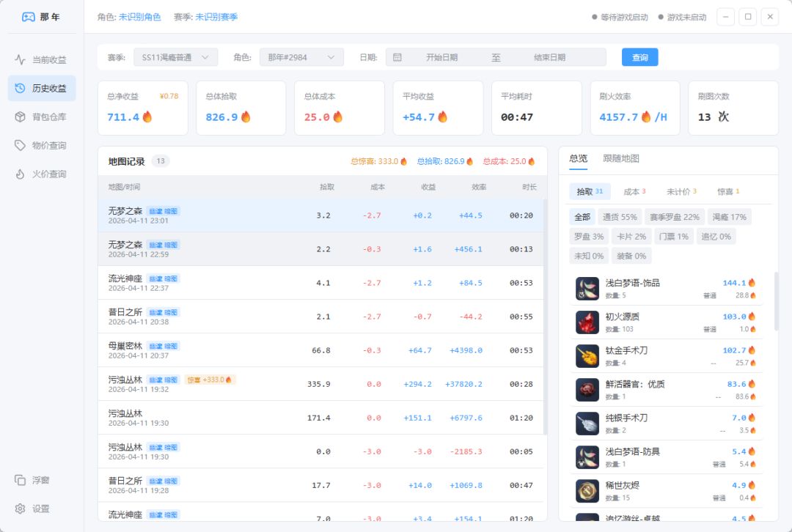This screenshot has width=792, height=532.
Task: Click the 初火源质 red crystal icon
Action: 587,322
